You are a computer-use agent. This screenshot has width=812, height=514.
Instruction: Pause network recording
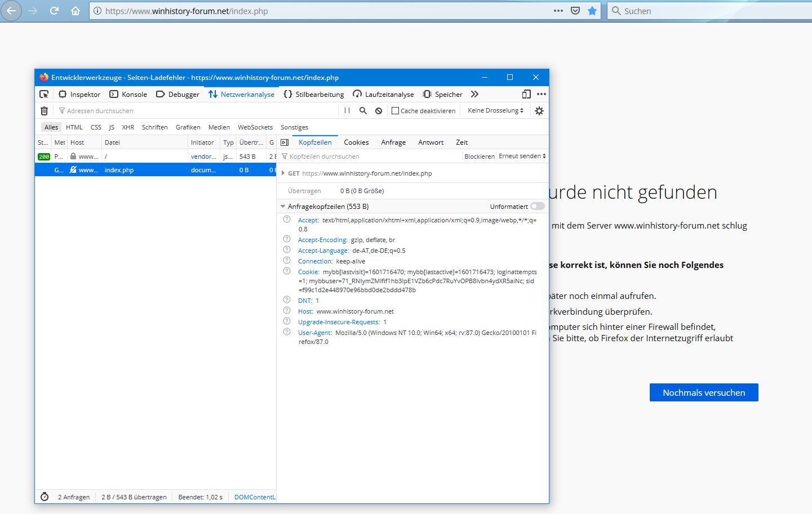point(347,111)
